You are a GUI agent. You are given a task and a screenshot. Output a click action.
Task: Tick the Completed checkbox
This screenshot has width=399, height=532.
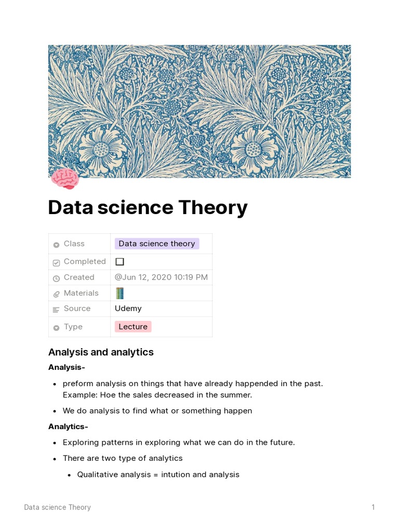click(x=119, y=262)
